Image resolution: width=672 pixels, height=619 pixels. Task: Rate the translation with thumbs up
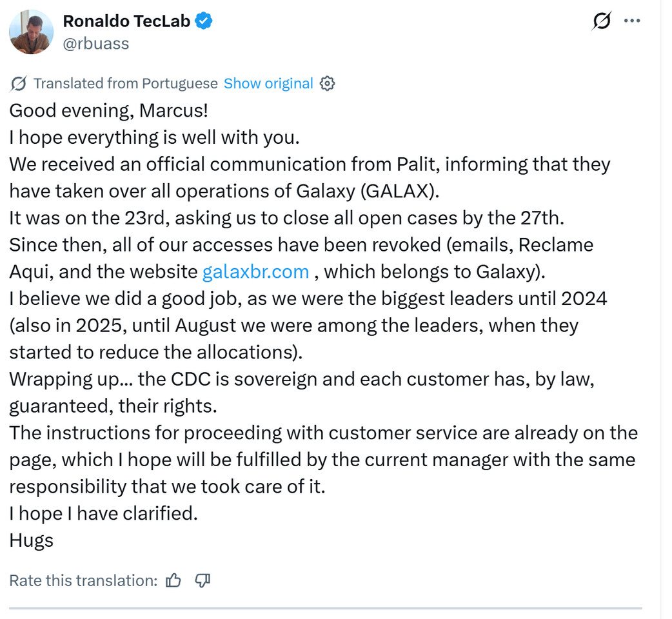(x=173, y=580)
